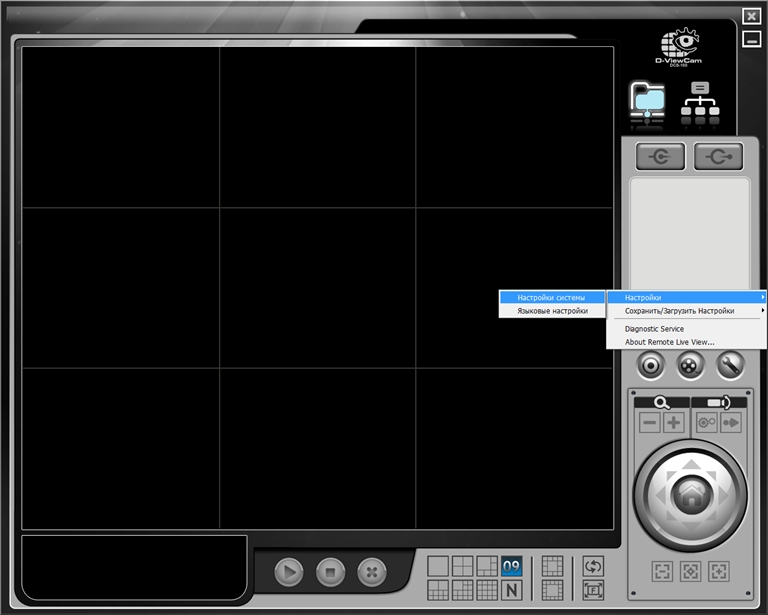768x615 pixels.
Task: Click the round record icon
Action: (651, 366)
